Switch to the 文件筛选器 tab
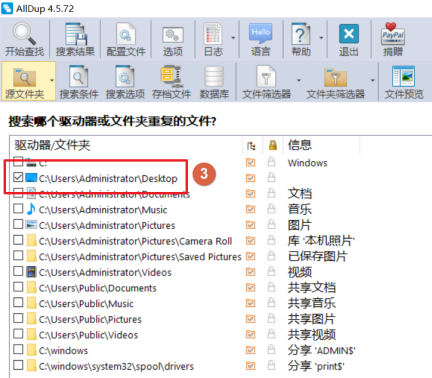The width and height of the screenshot is (432, 378). click(266, 82)
